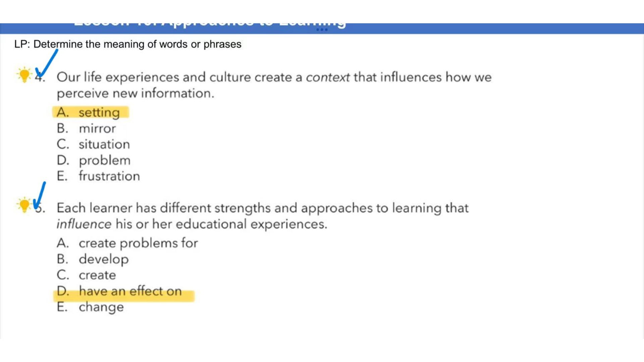Select highlighted answer A. setting
The height and width of the screenshot is (362, 644).
91,112
